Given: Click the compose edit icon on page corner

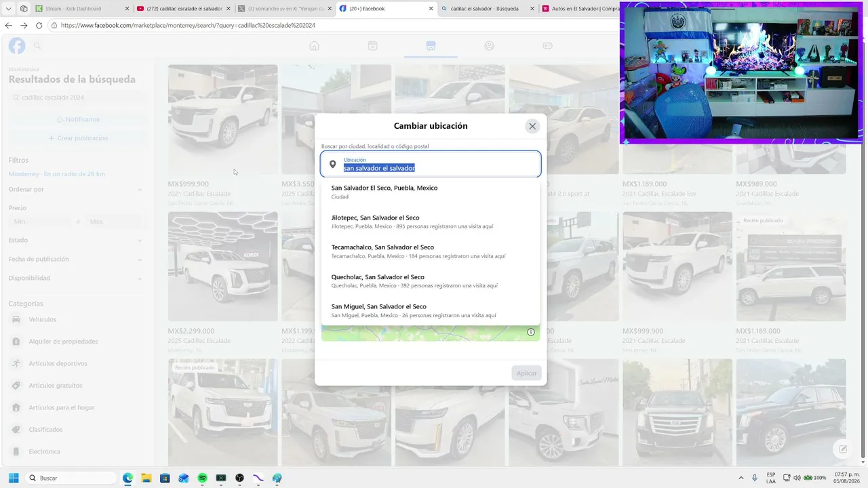Looking at the screenshot, I should 843,449.
